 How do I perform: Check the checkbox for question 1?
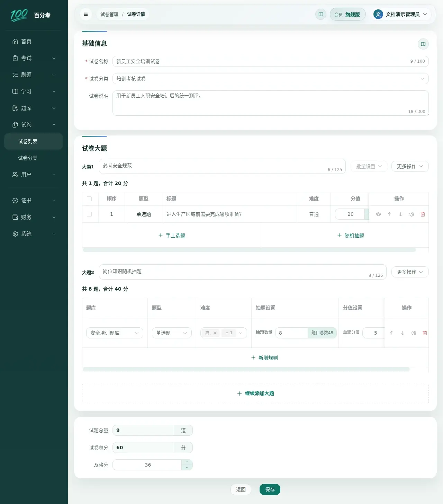pos(89,214)
